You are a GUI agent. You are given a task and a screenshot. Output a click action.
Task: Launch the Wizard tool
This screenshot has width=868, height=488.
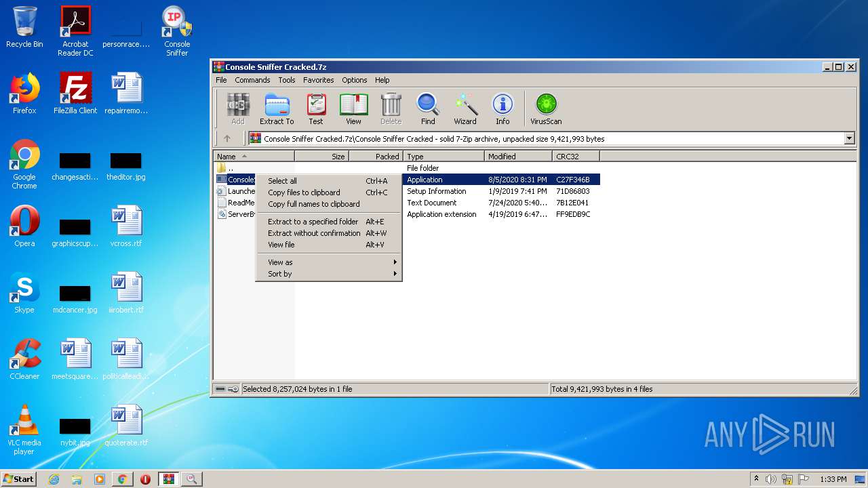[x=465, y=109]
